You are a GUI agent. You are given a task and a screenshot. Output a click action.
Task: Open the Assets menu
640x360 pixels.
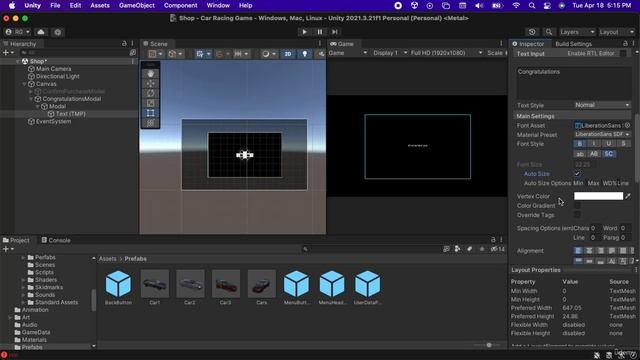(100, 6)
